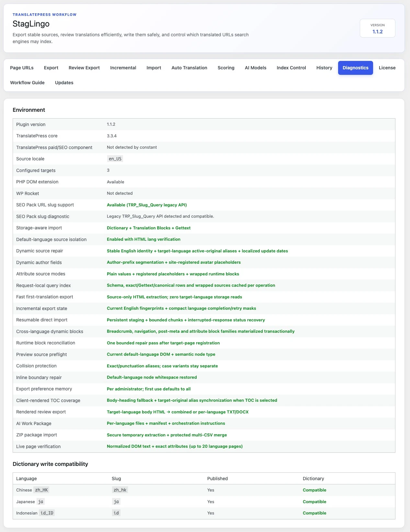Screen dimensions: 410x532
Task: Click 'Current default-language DOM + semantic node type'
Action: 161,354
